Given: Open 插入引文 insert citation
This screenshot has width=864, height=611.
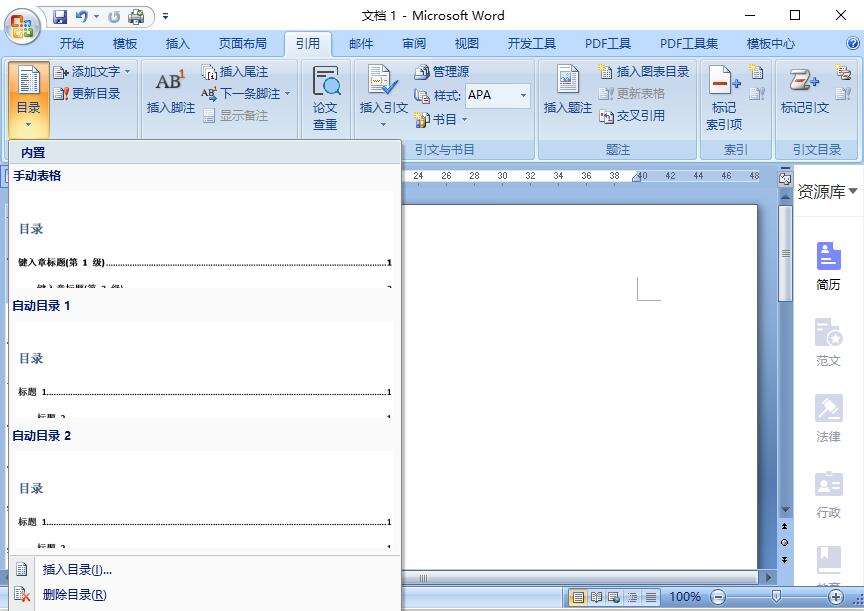Looking at the screenshot, I should pos(384,97).
